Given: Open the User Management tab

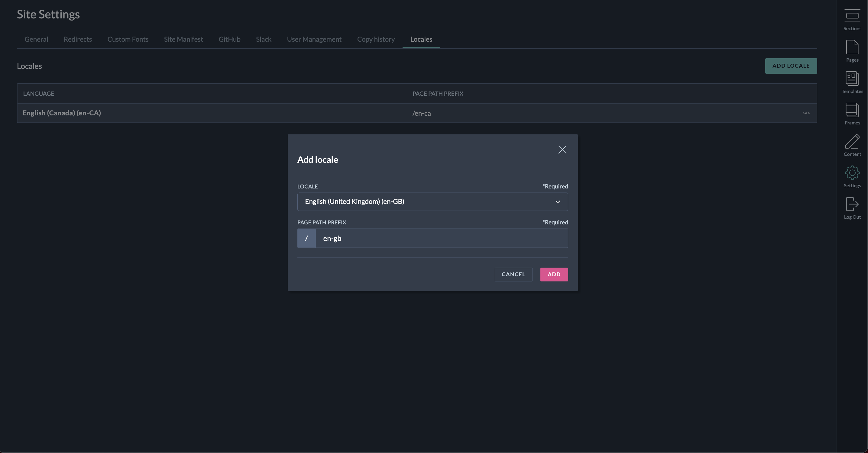Looking at the screenshot, I should click(314, 39).
